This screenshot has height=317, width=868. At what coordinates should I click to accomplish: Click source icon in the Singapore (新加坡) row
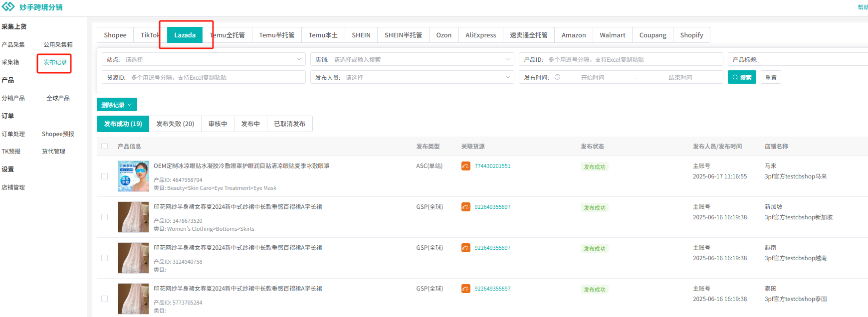tap(466, 207)
